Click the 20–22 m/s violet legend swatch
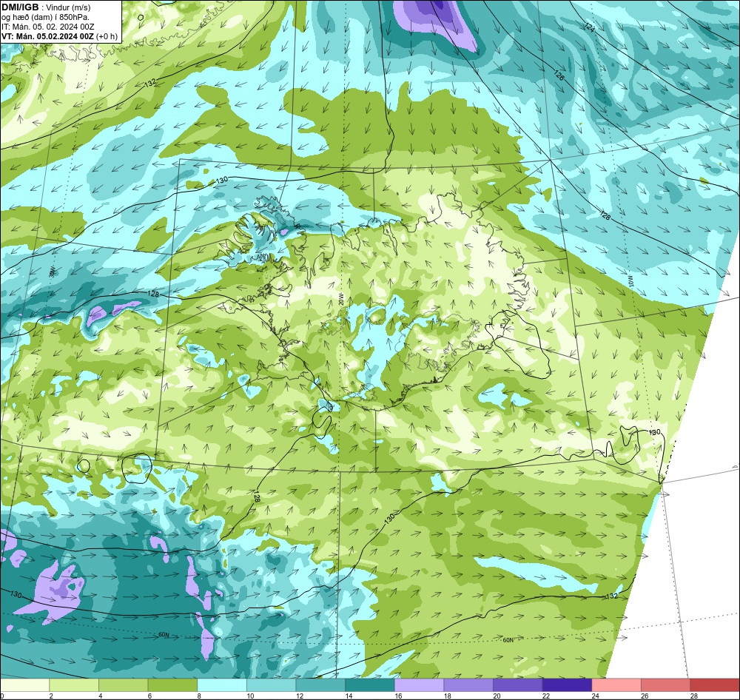 tap(518, 685)
